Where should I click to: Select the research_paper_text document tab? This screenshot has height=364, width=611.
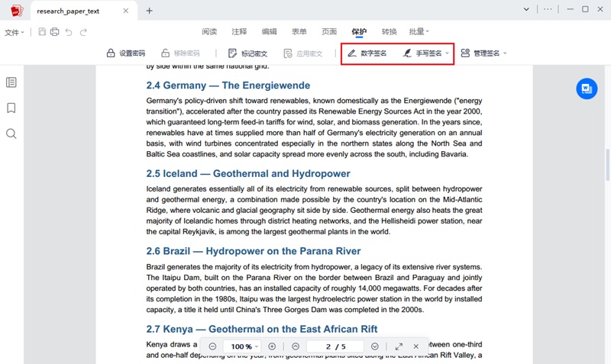click(84, 11)
